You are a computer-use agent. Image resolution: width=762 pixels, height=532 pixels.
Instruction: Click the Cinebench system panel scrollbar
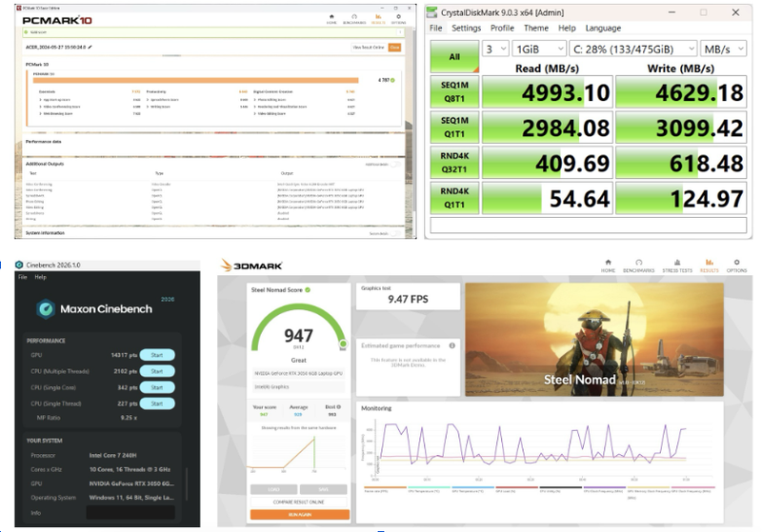coord(187,484)
